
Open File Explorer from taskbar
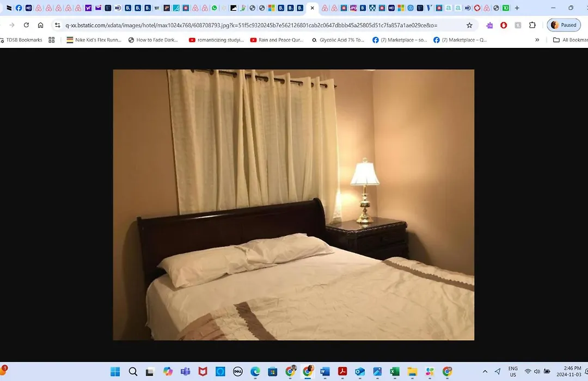(412, 372)
